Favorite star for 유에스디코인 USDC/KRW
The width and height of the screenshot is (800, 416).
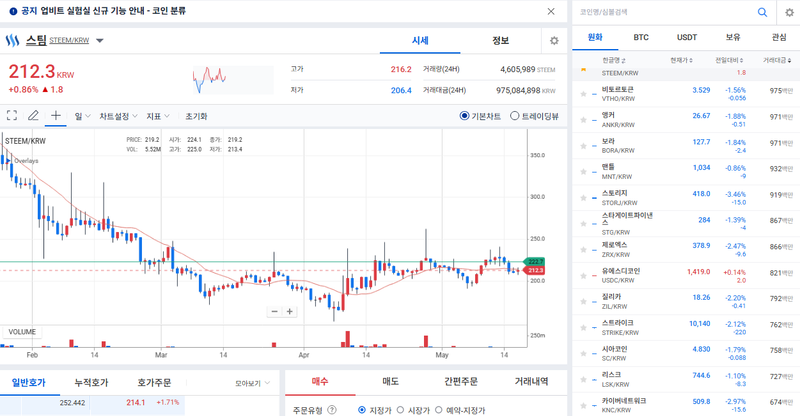coord(583,276)
